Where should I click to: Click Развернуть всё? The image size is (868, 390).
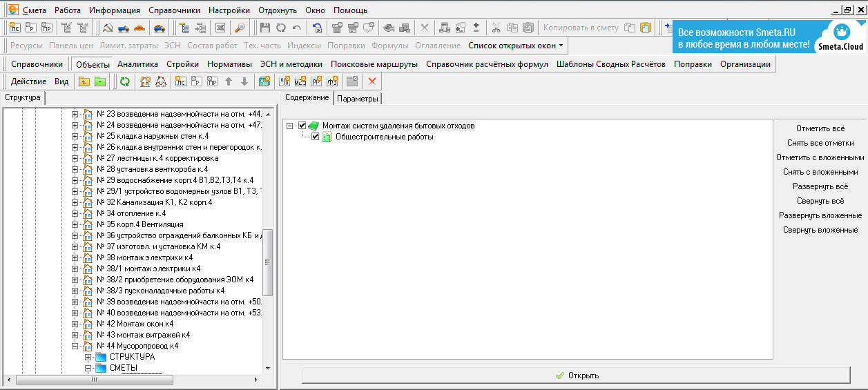pyautogui.click(x=820, y=186)
